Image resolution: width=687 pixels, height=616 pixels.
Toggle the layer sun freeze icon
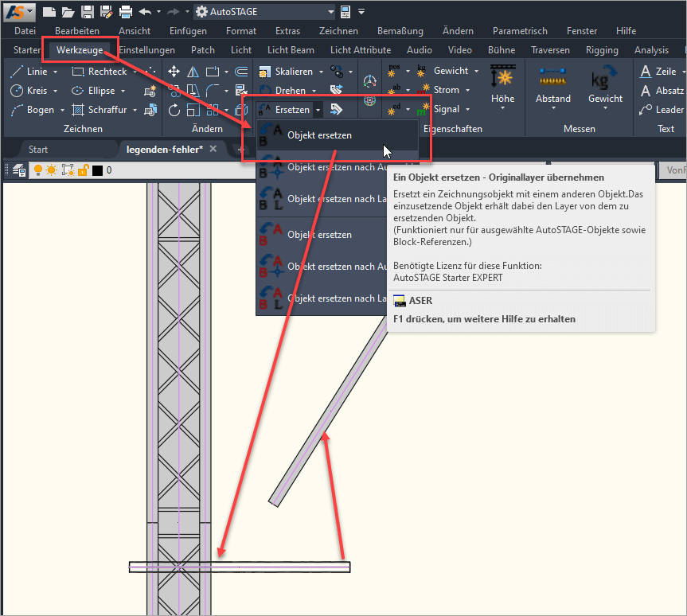coord(52,170)
